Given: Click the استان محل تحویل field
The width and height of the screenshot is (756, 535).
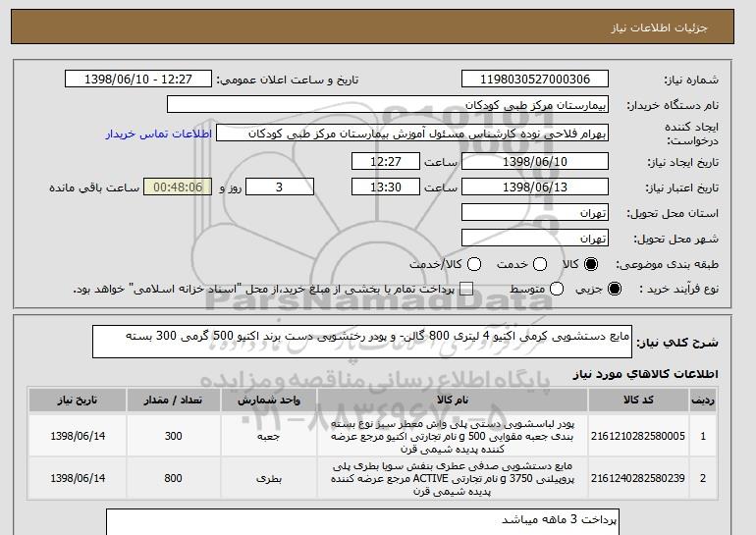Looking at the screenshot, I should click(535, 213).
